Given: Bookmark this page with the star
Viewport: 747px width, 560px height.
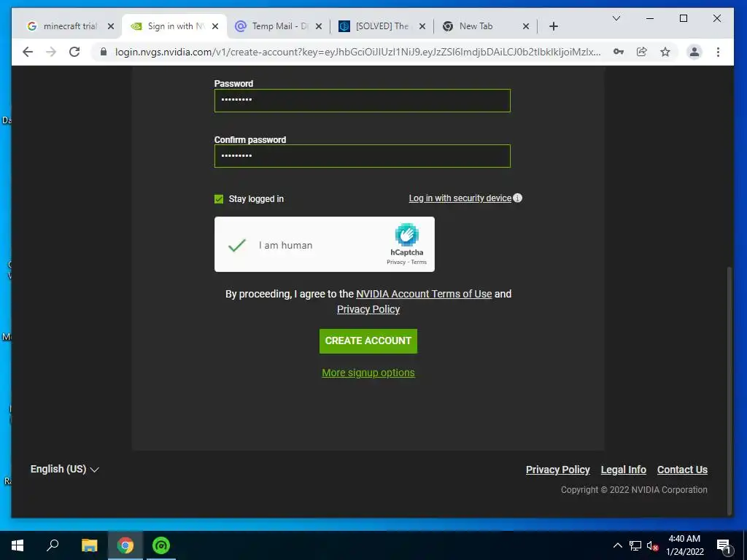Looking at the screenshot, I should click(x=665, y=52).
